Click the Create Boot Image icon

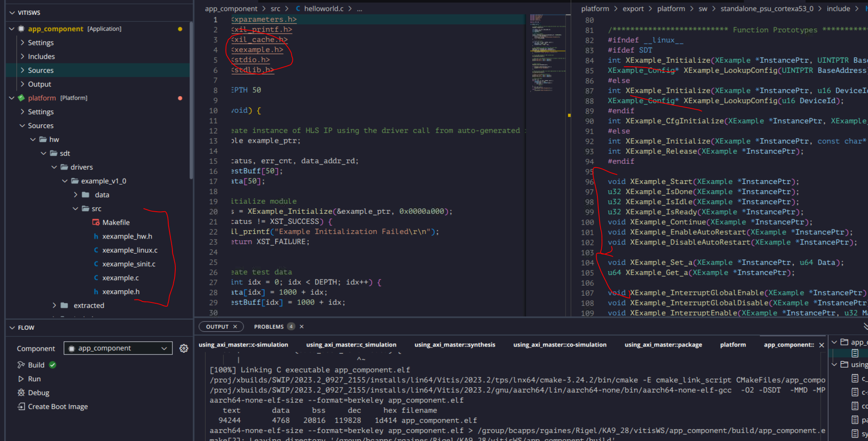point(21,407)
